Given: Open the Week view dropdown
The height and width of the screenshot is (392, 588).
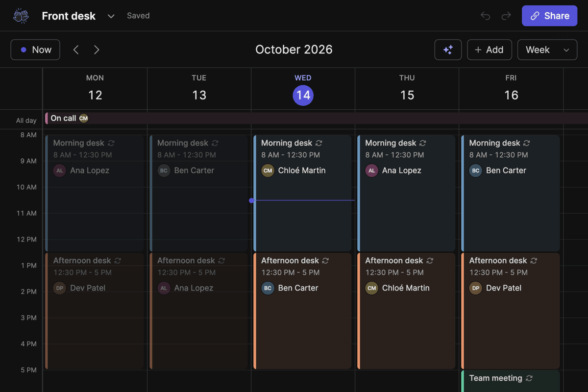Looking at the screenshot, I should (x=547, y=49).
